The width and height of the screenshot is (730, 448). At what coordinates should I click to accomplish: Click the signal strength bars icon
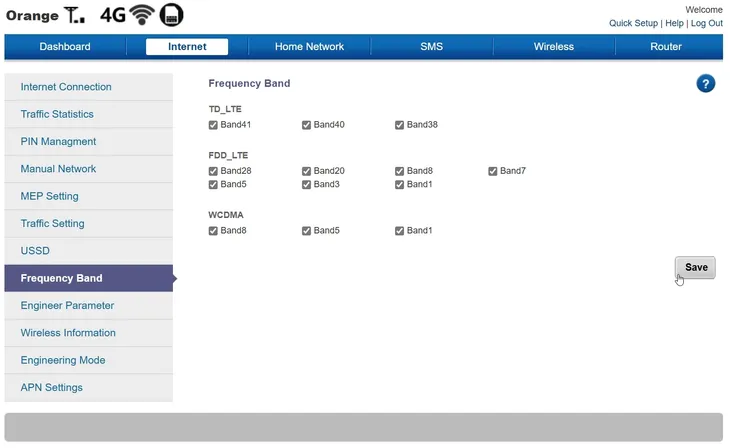click(x=75, y=16)
